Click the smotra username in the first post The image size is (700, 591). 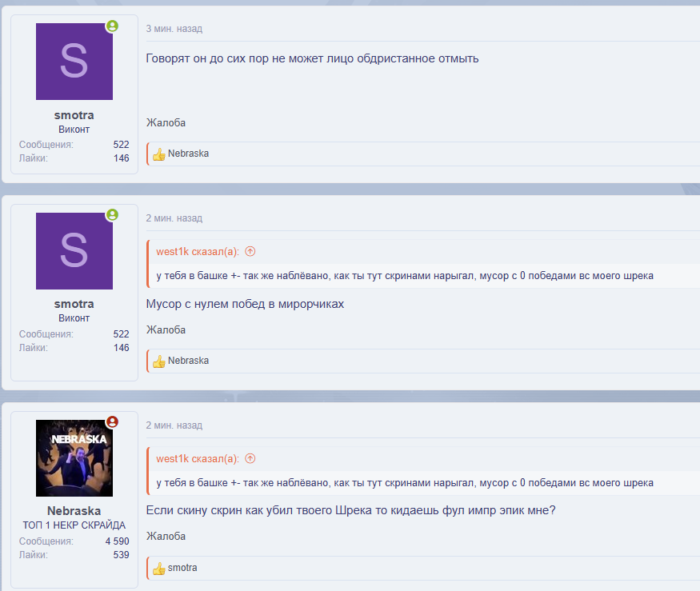(74, 115)
